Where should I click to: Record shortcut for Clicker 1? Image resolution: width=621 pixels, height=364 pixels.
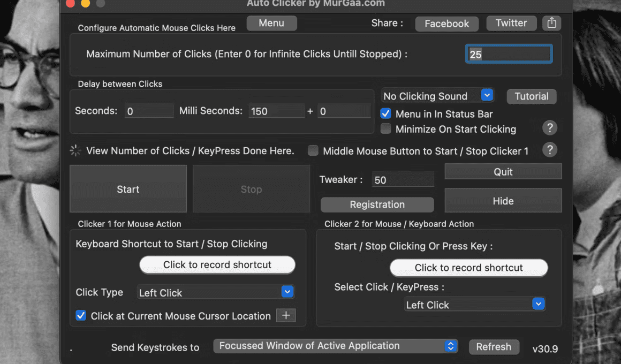tap(217, 264)
